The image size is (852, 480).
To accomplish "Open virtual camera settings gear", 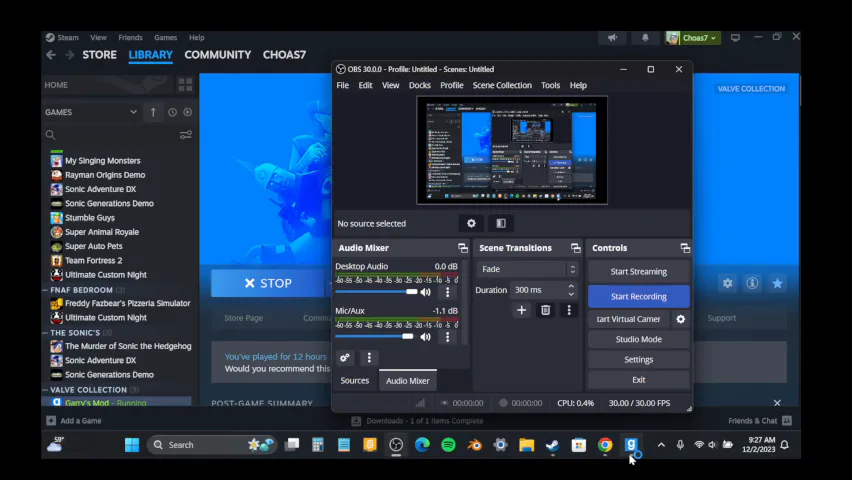I will (x=680, y=319).
